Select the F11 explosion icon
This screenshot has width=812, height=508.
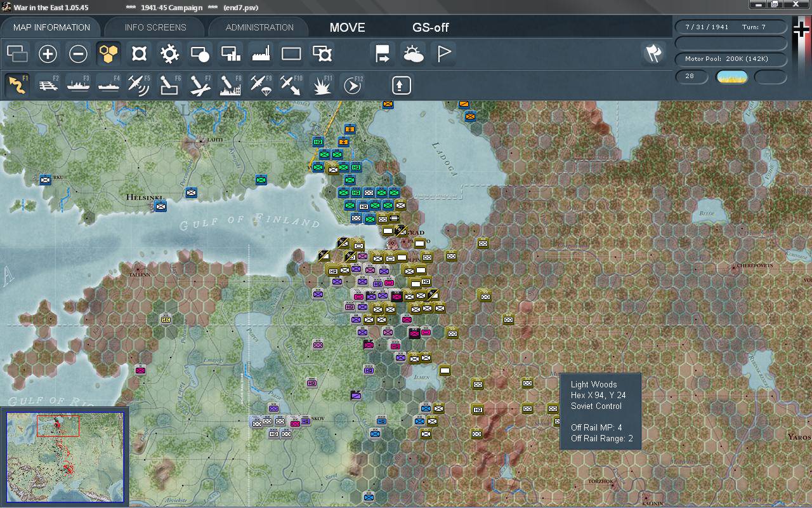pos(322,84)
